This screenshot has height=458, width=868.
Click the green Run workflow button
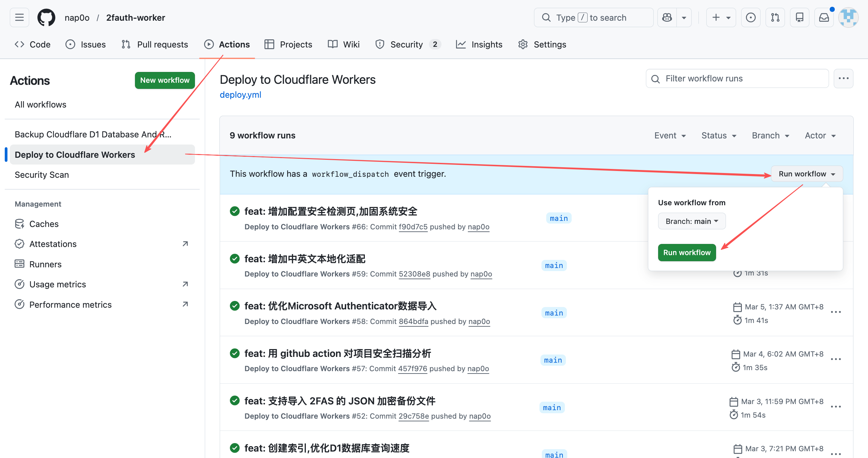pos(687,252)
